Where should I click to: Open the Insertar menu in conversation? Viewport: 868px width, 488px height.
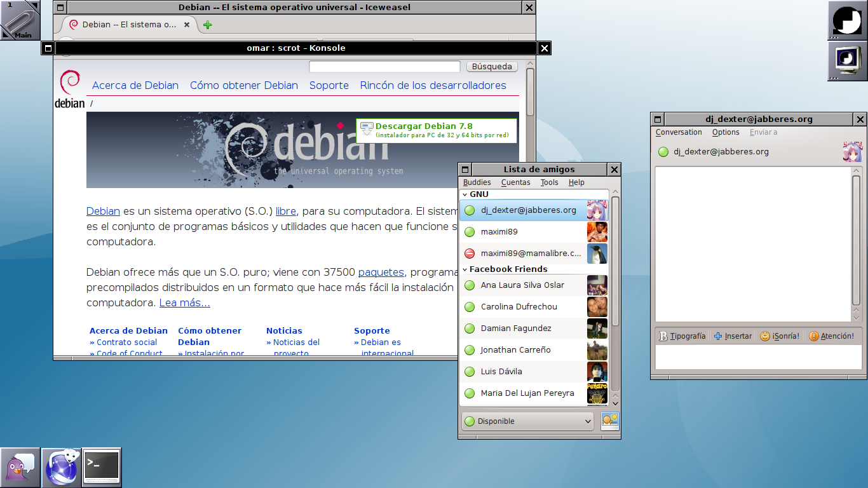tap(733, 336)
